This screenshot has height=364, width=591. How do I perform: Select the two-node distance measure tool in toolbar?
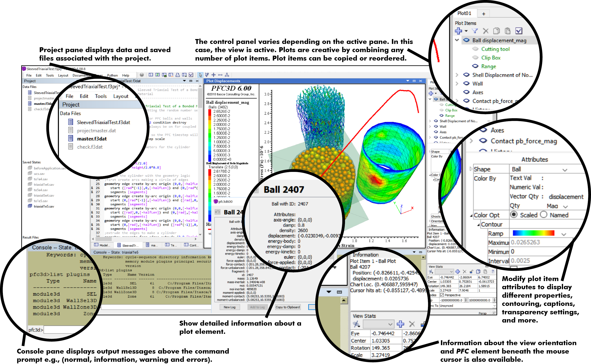[220, 75]
